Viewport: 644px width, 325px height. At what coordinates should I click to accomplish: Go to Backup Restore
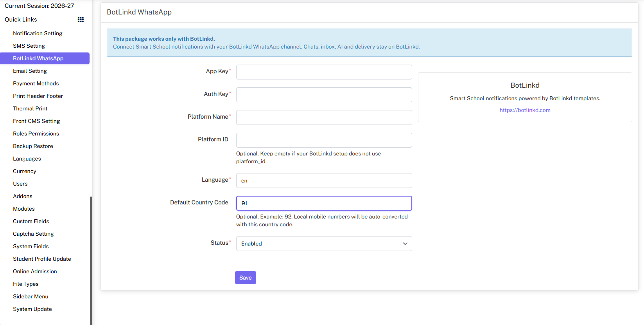click(x=33, y=146)
